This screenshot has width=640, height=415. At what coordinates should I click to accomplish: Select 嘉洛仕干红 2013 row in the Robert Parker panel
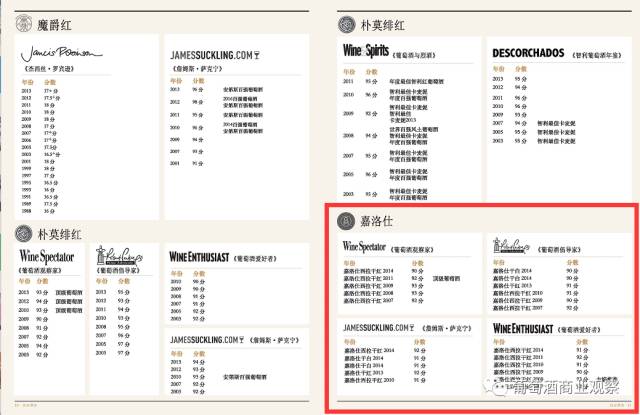tap(535, 286)
